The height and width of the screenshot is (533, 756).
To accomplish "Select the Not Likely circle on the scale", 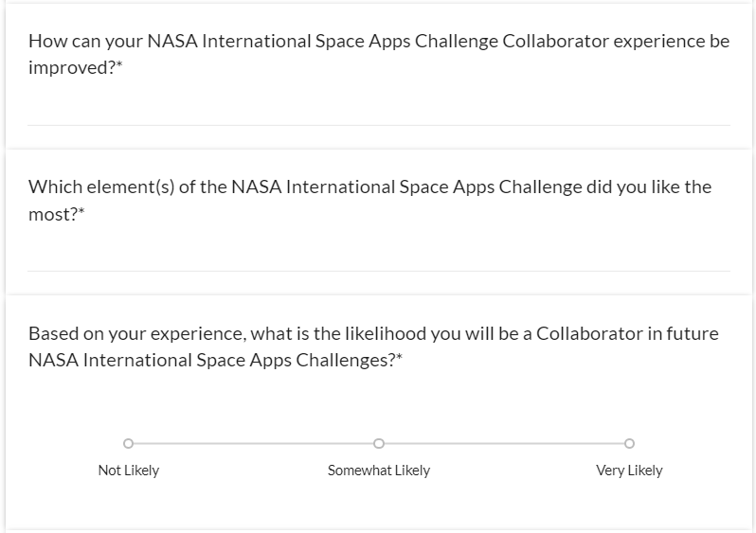I will point(128,442).
